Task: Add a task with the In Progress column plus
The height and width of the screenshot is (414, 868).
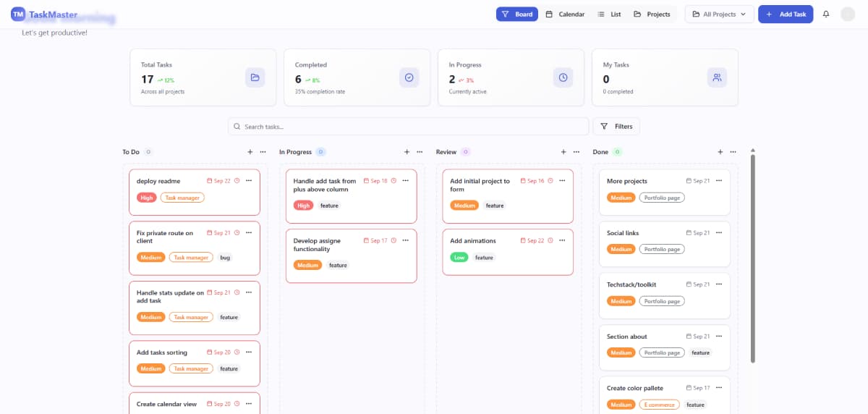Action: pos(407,152)
